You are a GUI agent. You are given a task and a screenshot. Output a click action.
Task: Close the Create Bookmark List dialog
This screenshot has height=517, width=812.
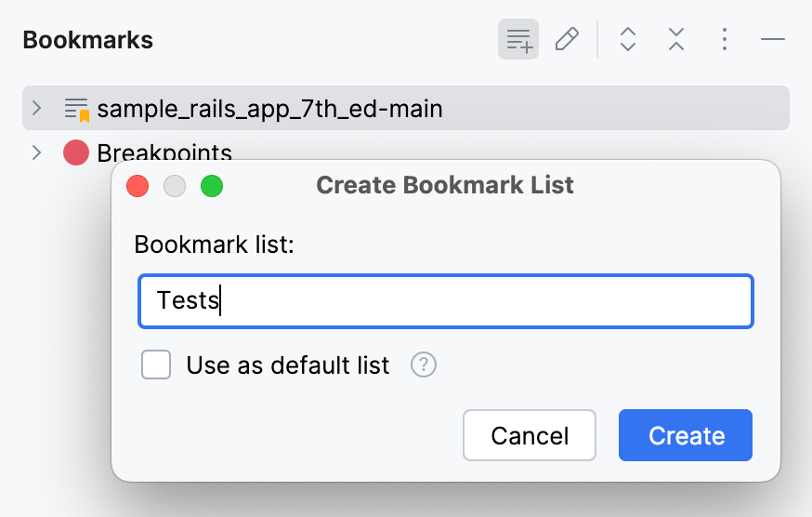[x=138, y=186]
